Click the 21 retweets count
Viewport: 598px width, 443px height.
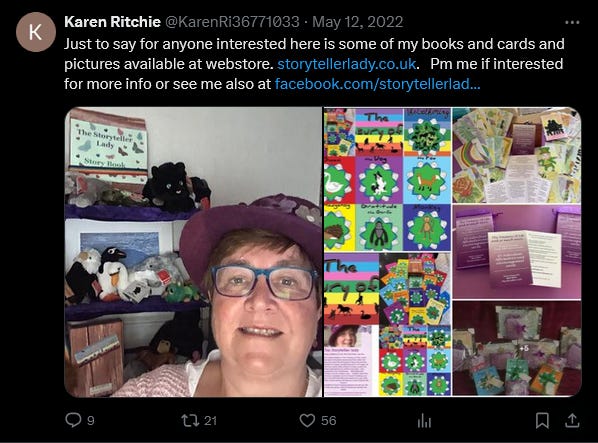click(x=210, y=421)
